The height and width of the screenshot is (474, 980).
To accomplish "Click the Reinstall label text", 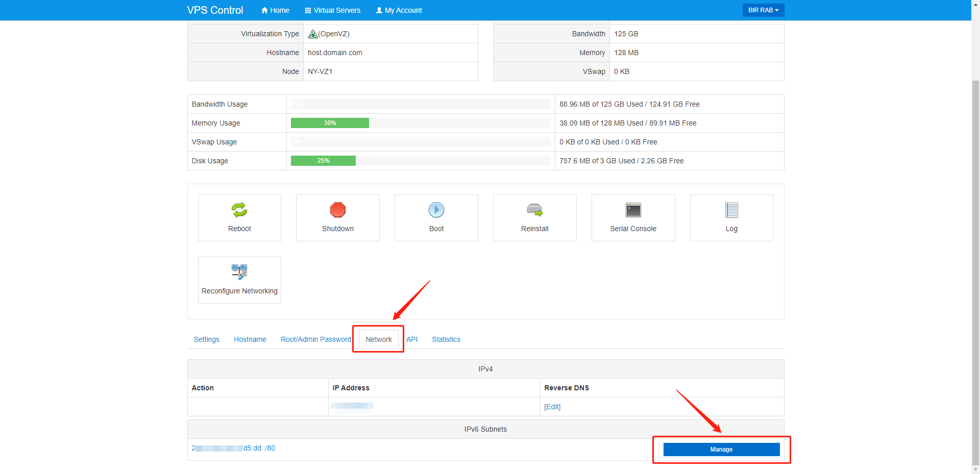I will click(x=535, y=229).
